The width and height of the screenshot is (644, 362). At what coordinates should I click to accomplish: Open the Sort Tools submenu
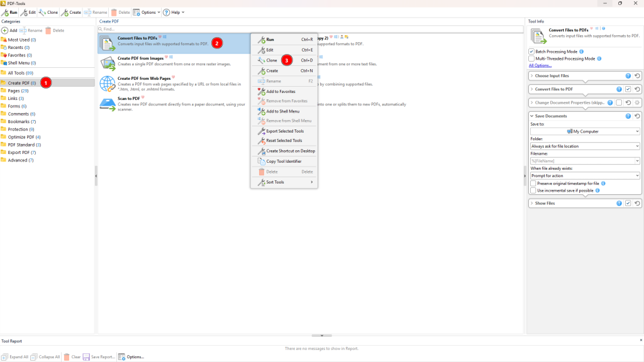[x=284, y=182]
